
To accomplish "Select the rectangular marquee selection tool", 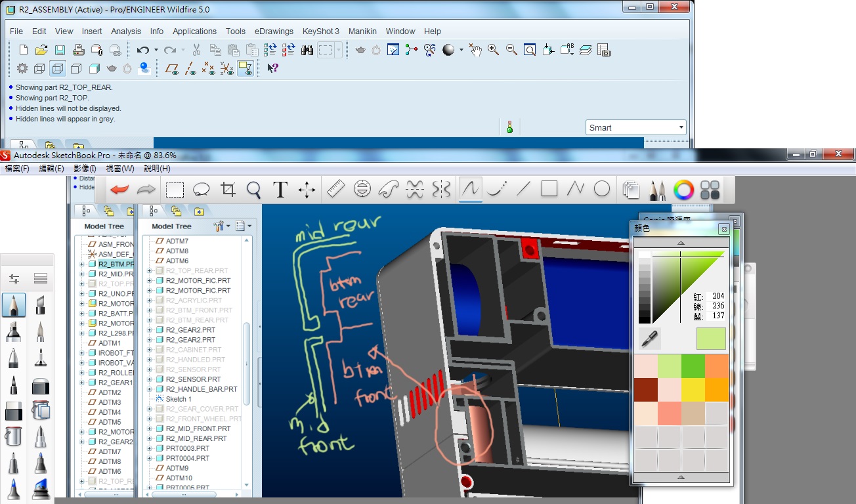I will click(x=175, y=190).
